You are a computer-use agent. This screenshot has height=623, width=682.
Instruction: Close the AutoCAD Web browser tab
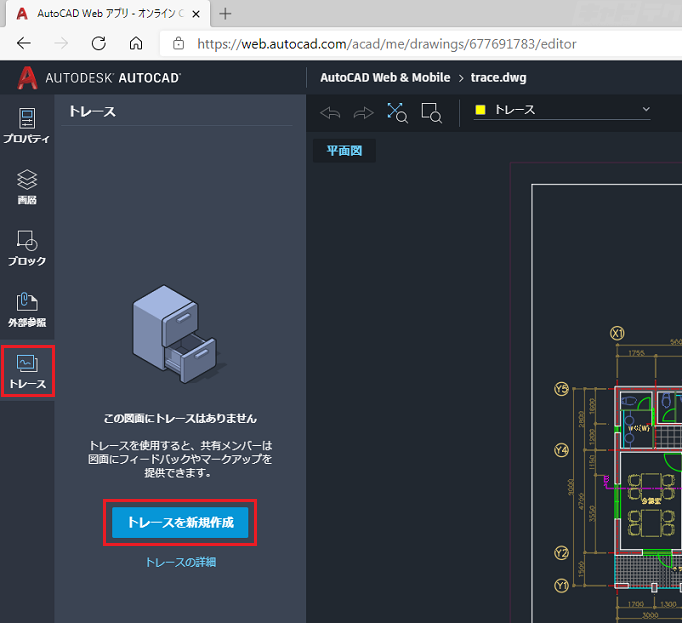(x=196, y=14)
